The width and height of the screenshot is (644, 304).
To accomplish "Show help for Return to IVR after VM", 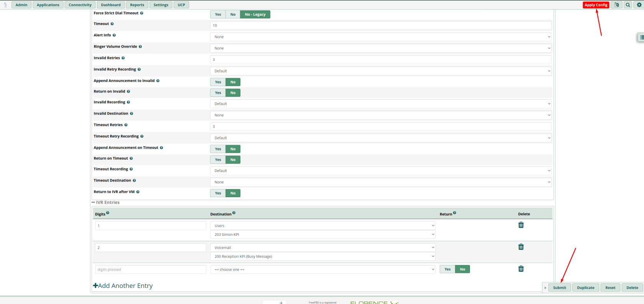I will 138,192.
